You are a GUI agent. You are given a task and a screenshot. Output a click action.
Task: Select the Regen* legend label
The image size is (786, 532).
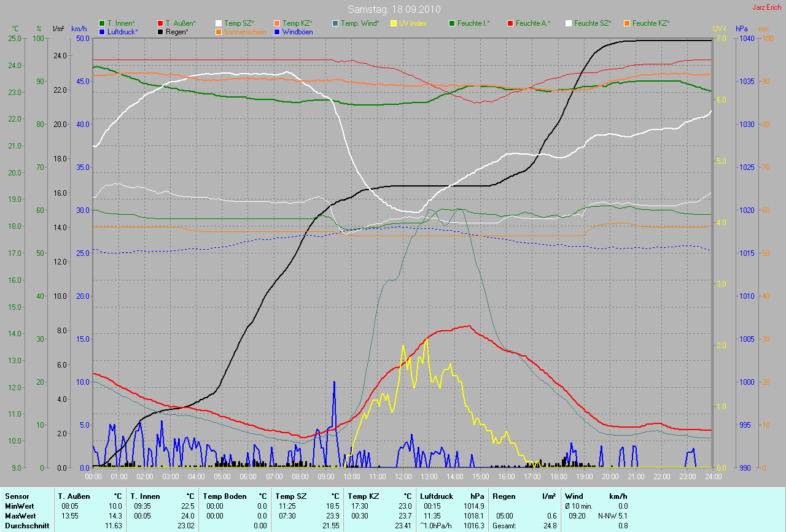[177, 31]
